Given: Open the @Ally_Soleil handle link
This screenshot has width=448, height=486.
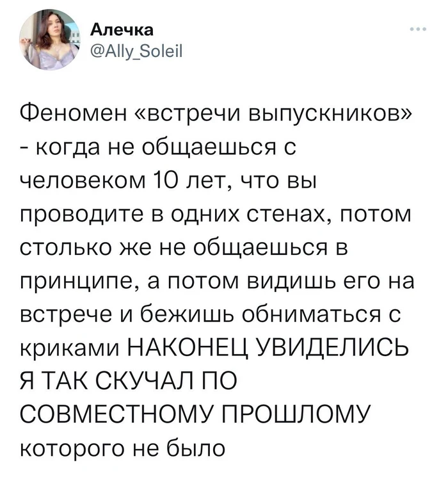Looking at the screenshot, I should pos(136,51).
